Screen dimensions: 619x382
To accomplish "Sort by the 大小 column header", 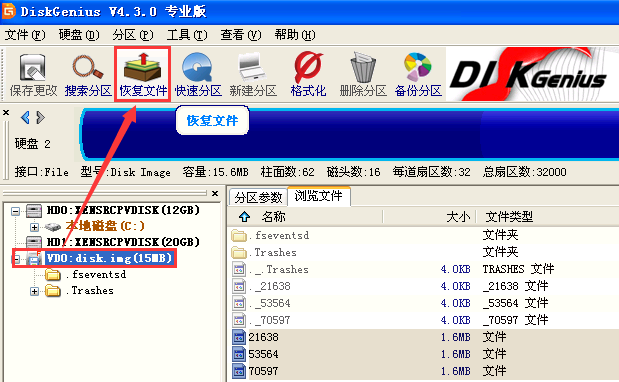I will click(x=458, y=217).
